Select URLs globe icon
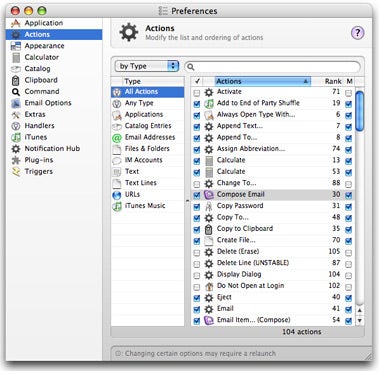 point(117,195)
